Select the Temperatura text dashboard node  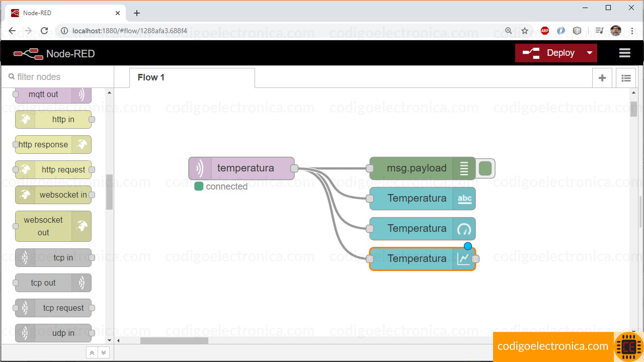(422, 199)
